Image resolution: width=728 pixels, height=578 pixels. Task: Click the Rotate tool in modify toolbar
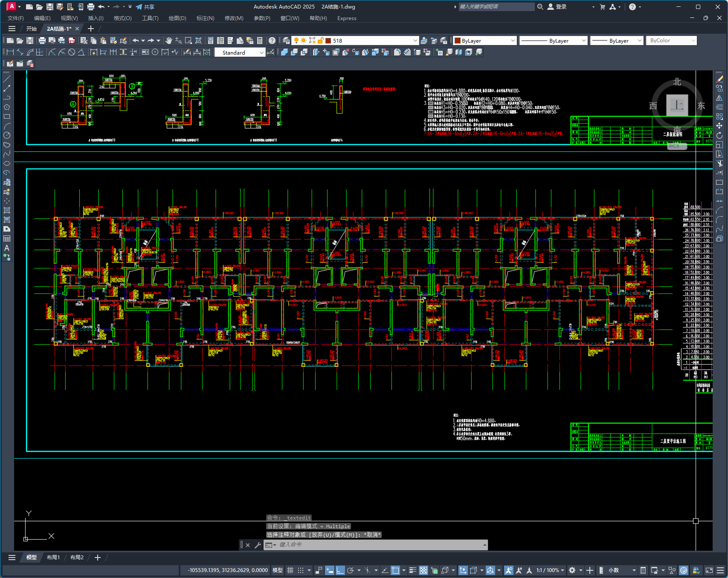point(719,135)
